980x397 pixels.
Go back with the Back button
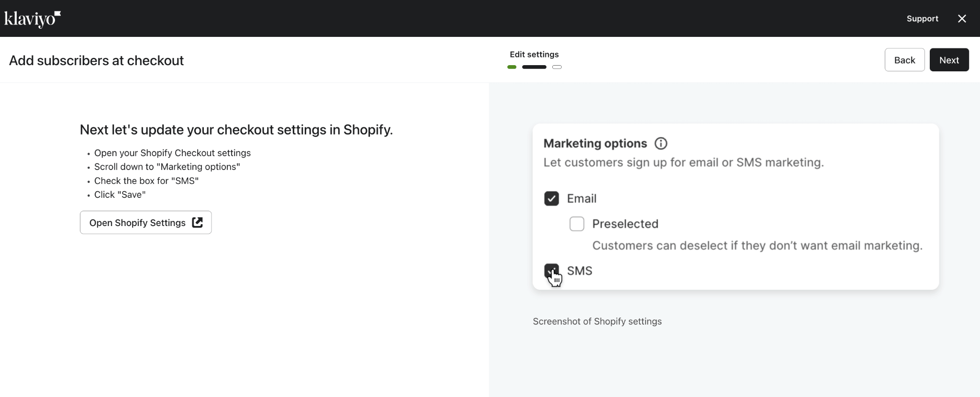pos(904,60)
